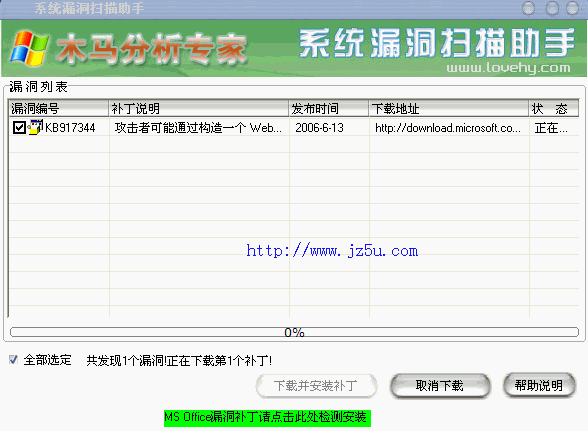Click the 下载地址 column header
588x431 pixels.
click(448, 108)
